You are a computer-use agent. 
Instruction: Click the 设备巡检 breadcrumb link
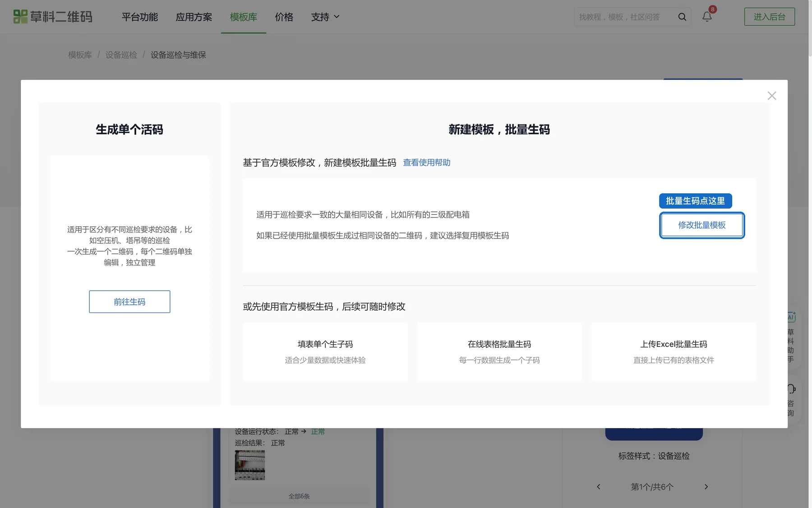click(121, 55)
